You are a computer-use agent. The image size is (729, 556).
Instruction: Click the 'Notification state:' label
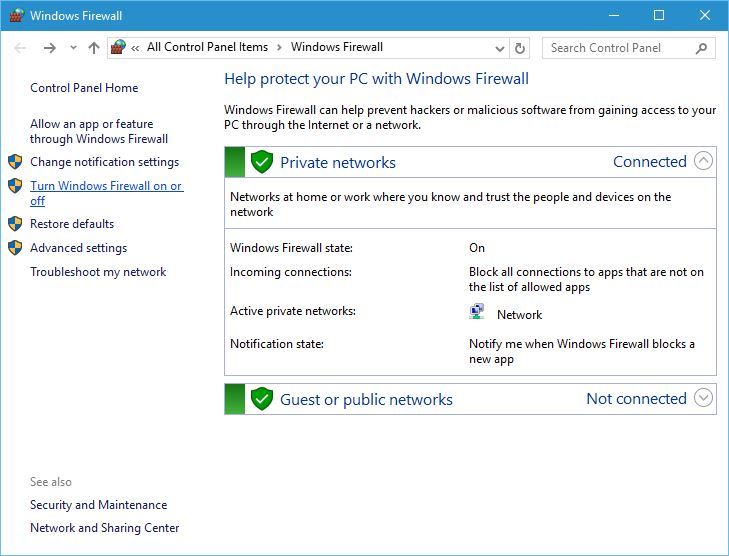click(x=277, y=344)
